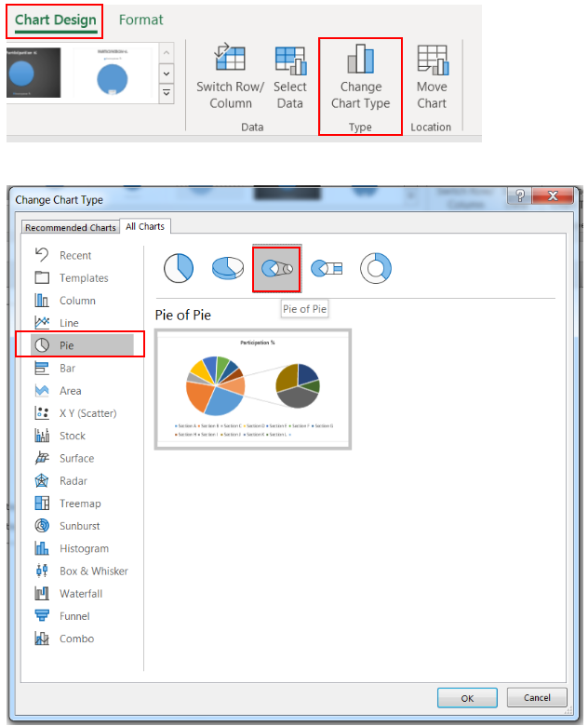Select the Sunburst chart category

point(83,526)
